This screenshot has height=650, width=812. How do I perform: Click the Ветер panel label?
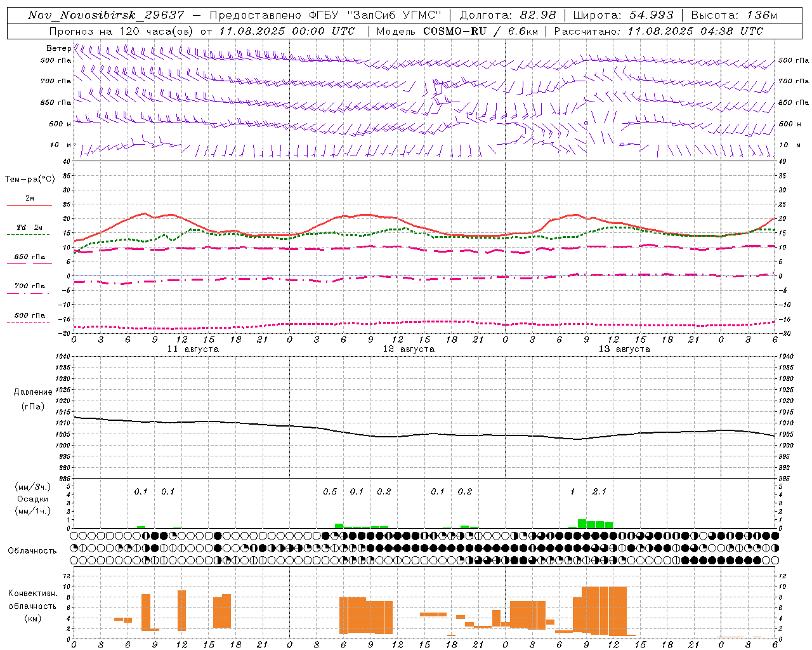pos(58,48)
